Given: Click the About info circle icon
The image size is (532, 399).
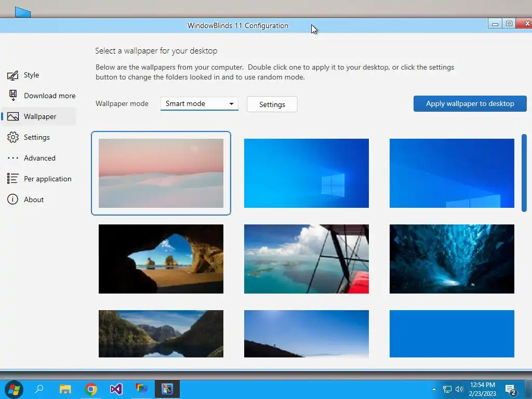Looking at the screenshot, I should [12, 199].
